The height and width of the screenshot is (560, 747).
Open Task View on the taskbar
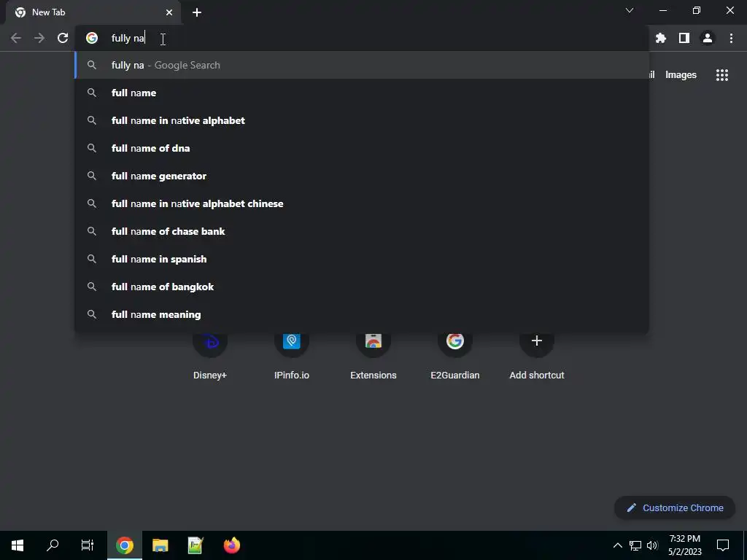click(x=88, y=545)
